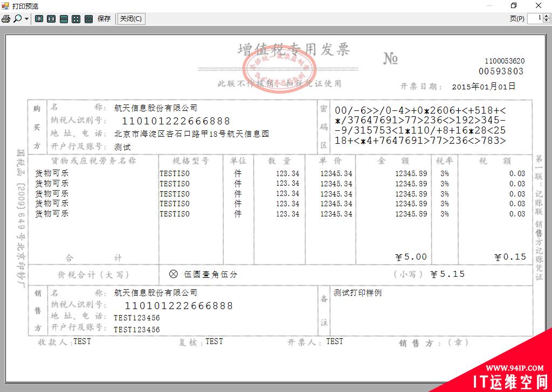Screen dimensions: 552x392
Task: Click total tax ¥0.15
Action: [510, 257]
